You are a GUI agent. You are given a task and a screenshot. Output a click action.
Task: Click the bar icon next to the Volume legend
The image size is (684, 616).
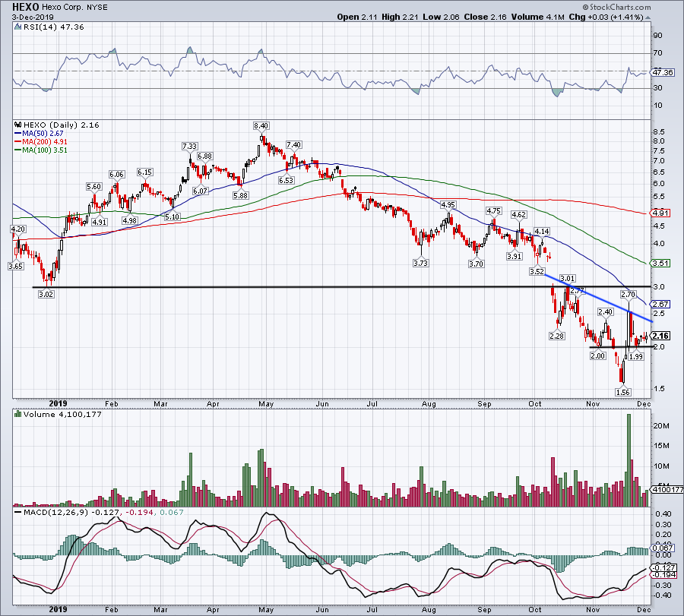click(x=18, y=414)
